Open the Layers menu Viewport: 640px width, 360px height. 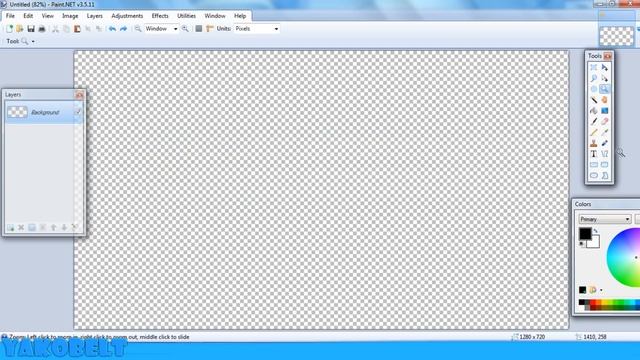(95, 16)
